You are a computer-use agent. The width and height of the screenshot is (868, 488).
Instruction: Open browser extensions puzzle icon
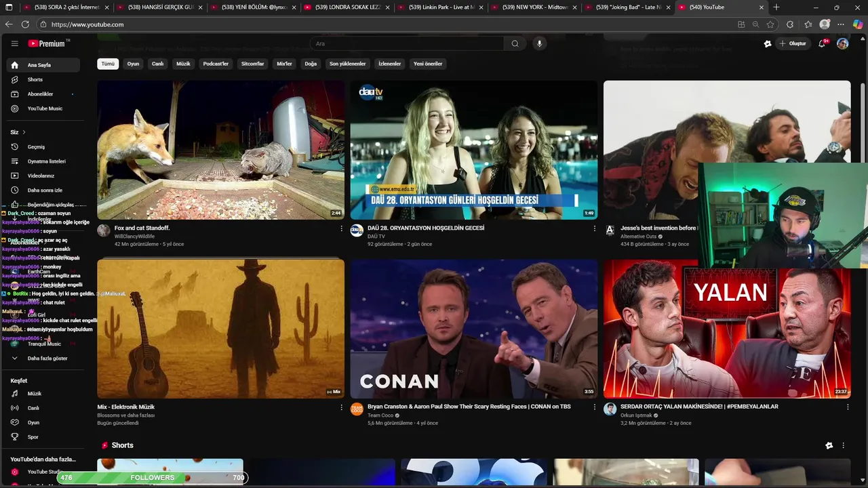[x=790, y=24]
